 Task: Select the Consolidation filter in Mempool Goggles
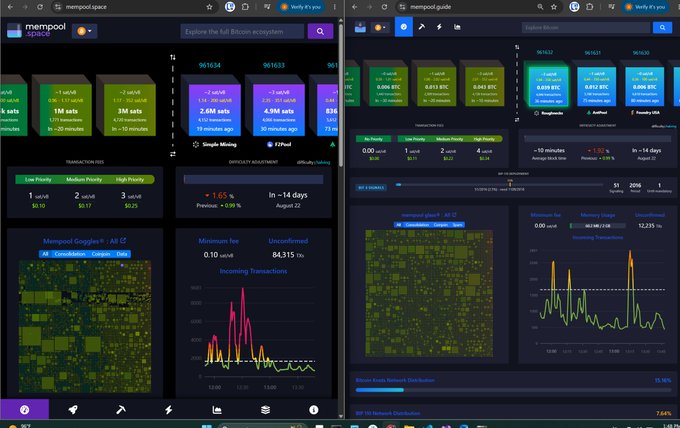coord(70,254)
